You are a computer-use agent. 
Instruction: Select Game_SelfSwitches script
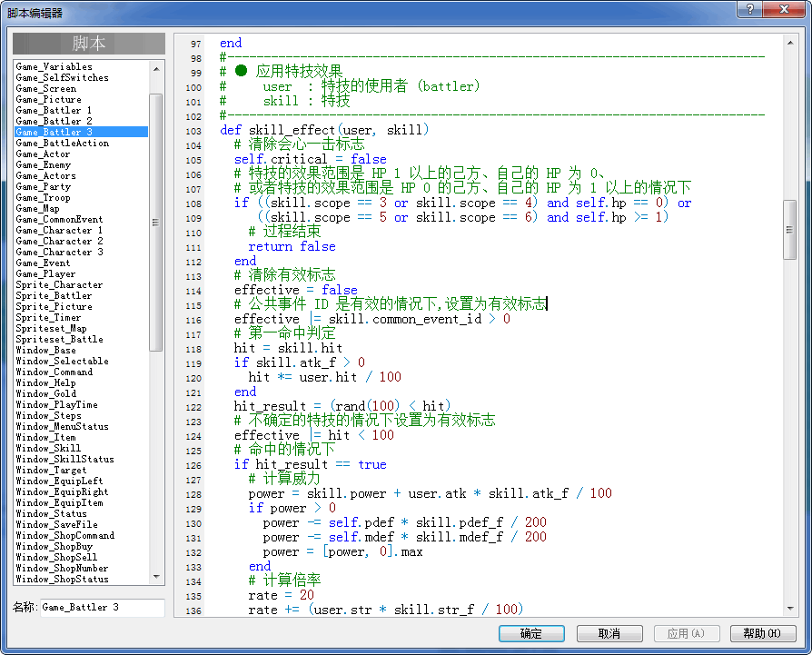point(62,77)
